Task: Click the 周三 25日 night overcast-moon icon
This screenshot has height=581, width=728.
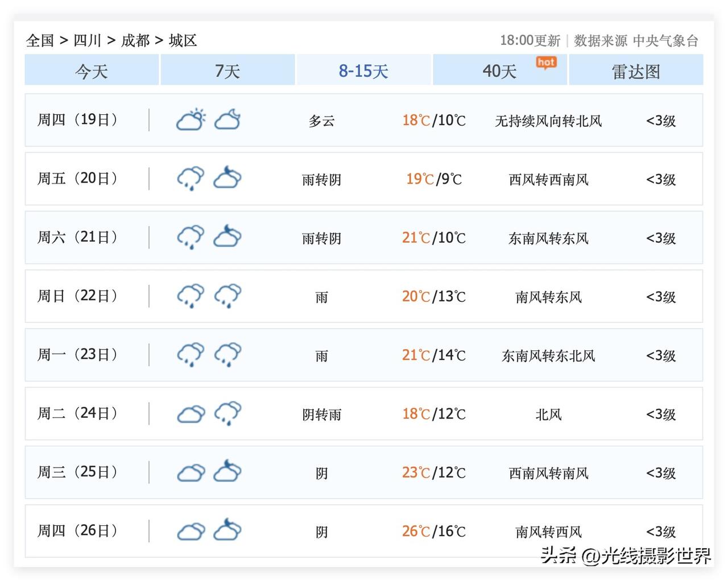Action: [x=227, y=471]
